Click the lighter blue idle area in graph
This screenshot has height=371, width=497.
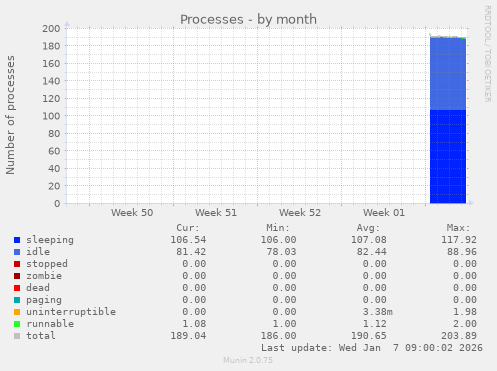pyautogui.click(x=448, y=74)
